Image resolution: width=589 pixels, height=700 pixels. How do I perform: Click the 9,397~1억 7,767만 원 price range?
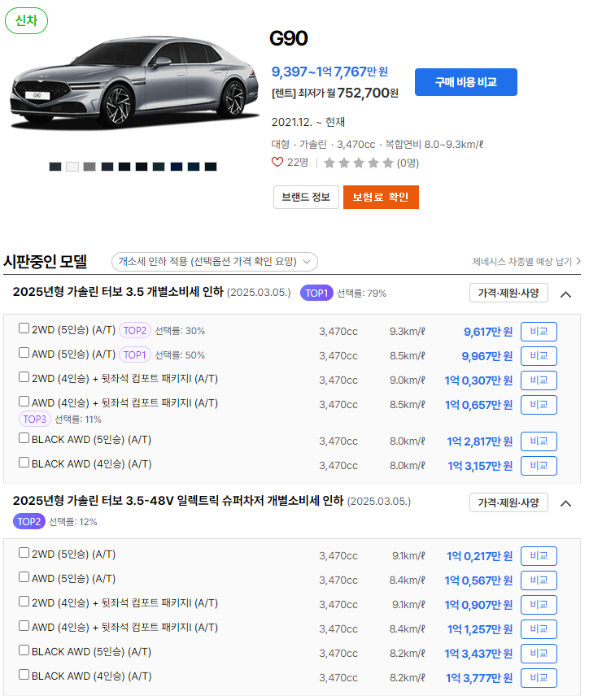coord(329,72)
